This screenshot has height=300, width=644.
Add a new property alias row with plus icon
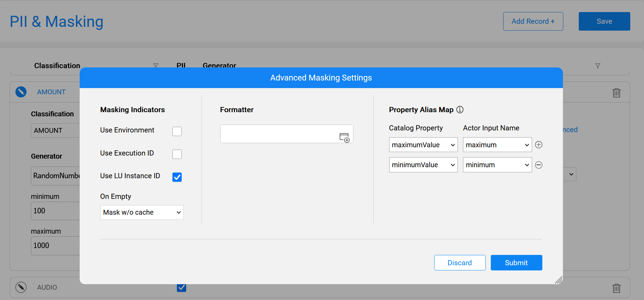click(539, 145)
